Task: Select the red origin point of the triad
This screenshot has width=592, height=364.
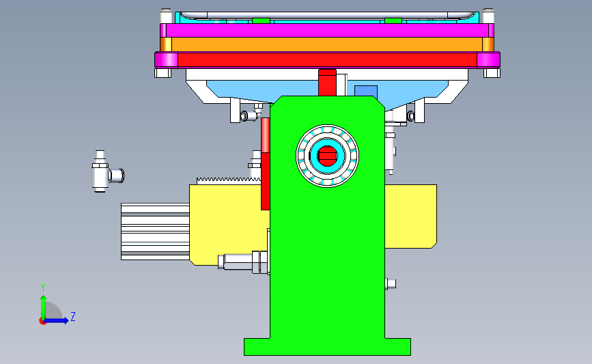Action: 42,321
